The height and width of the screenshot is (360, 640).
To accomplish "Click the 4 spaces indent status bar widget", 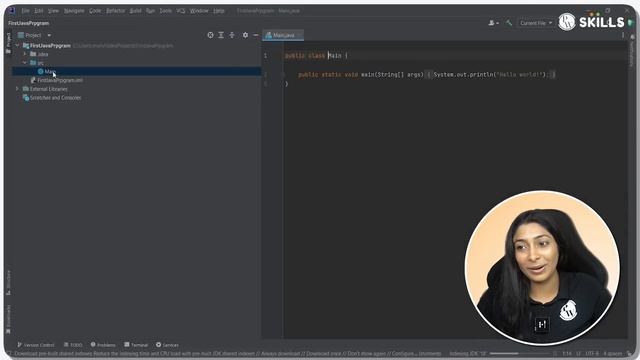I will pos(612,353).
